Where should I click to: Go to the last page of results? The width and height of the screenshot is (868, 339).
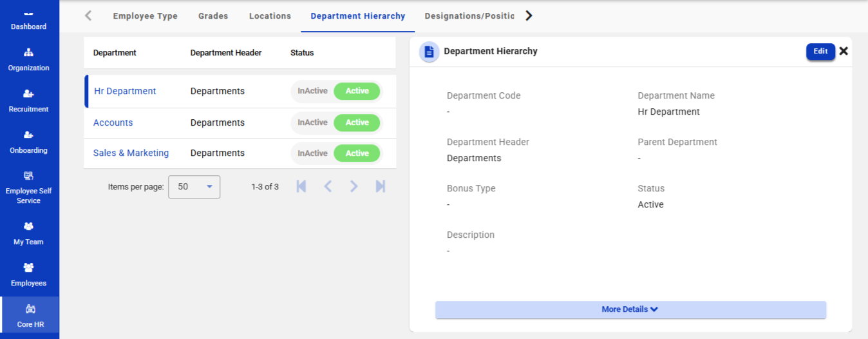(381, 187)
